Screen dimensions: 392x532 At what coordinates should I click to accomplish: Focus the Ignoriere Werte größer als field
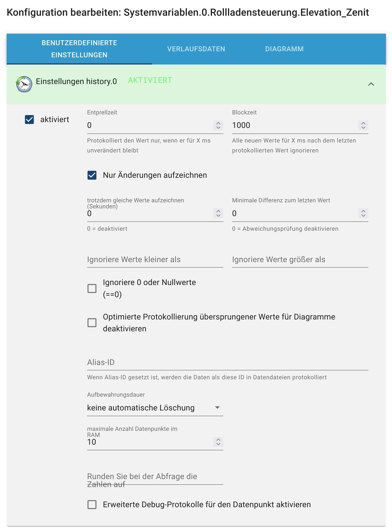click(x=300, y=260)
